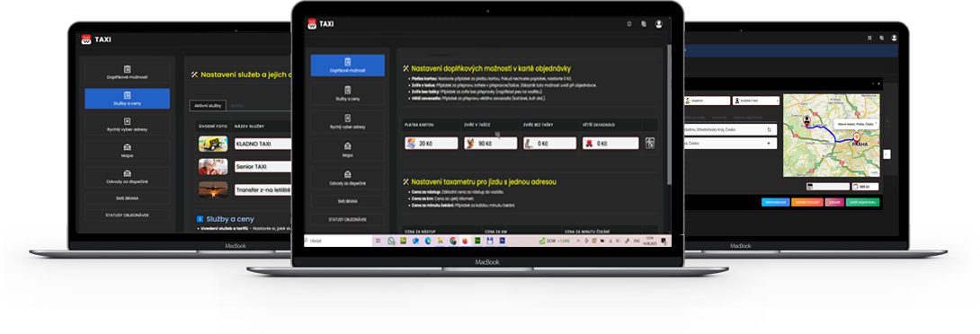Click the save icon beside Větší zavazadlo field

point(650,143)
